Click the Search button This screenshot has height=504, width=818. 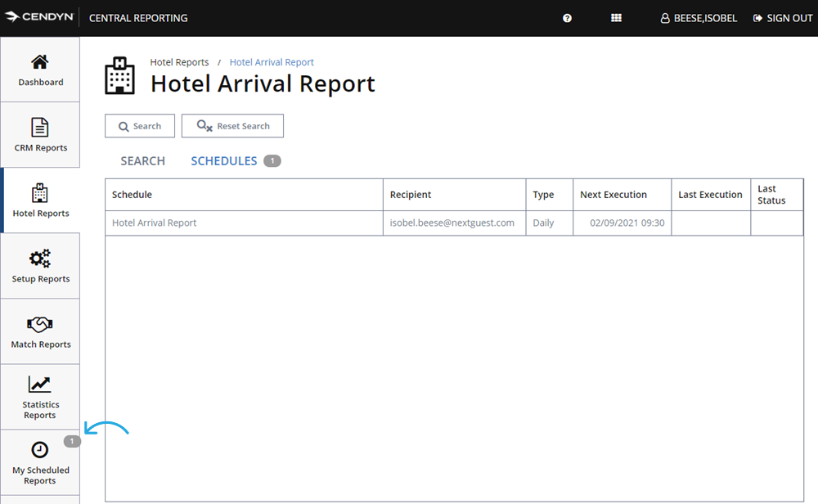(x=140, y=126)
